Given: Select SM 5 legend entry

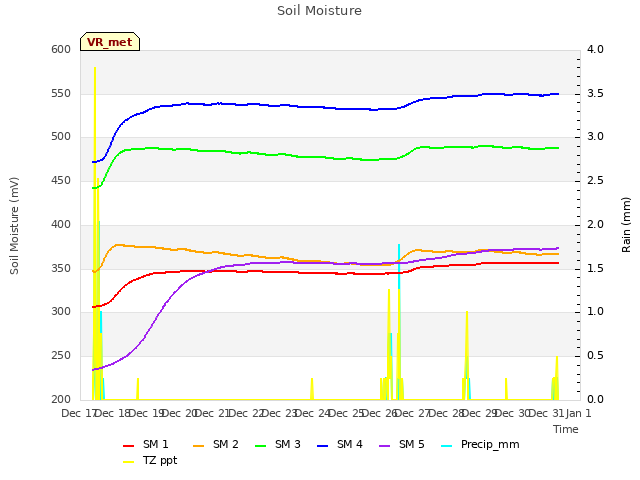Looking at the screenshot, I should 402,444.
